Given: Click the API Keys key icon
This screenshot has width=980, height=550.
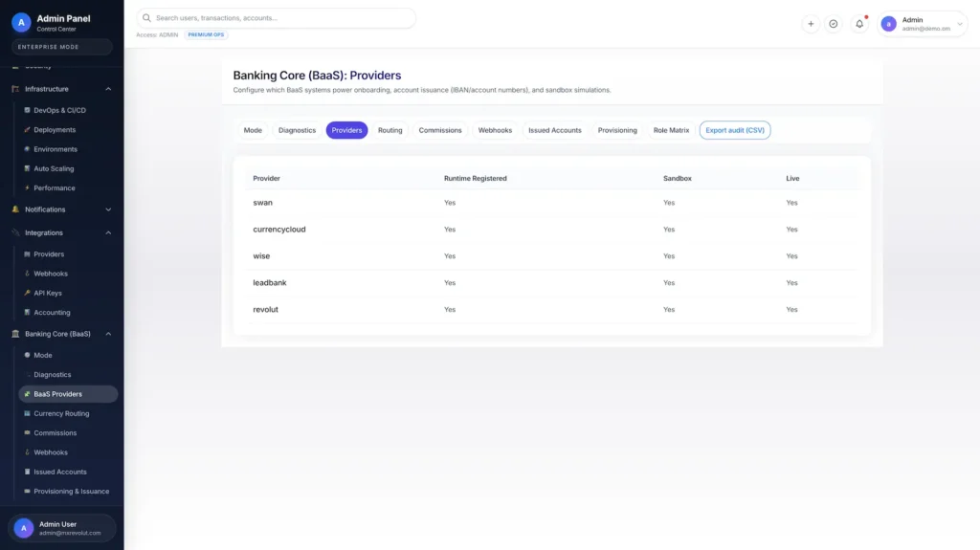Looking at the screenshot, I should click(27, 293).
